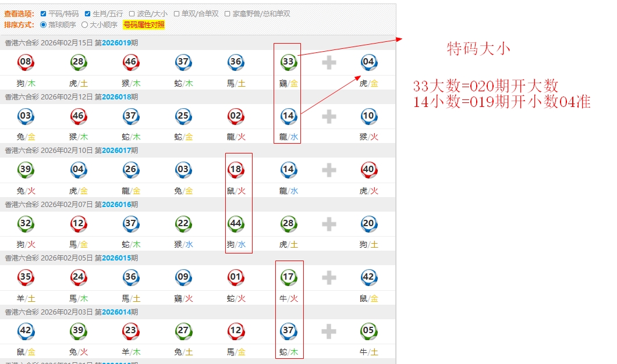The image size is (617, 364).
Task: Click blue ball 37 in draw 2026014
Action: 288,331
